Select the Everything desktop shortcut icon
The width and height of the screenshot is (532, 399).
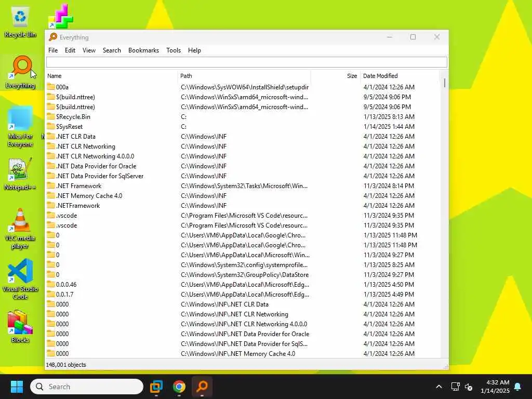[x=20, y=72]
